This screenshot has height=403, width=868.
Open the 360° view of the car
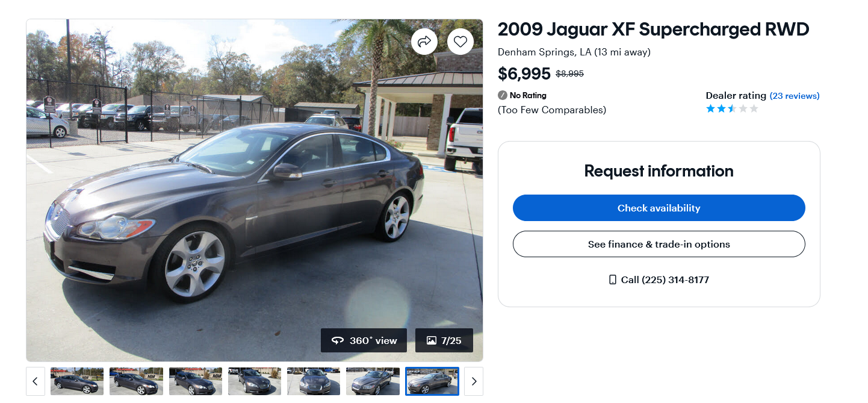point(364,340)
